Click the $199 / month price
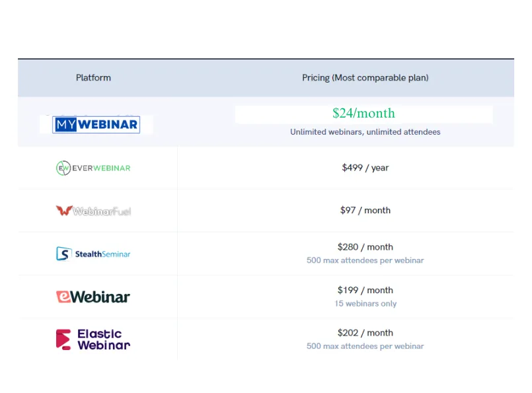The height and width of the screenshot is (393, 532). (365, 290)
